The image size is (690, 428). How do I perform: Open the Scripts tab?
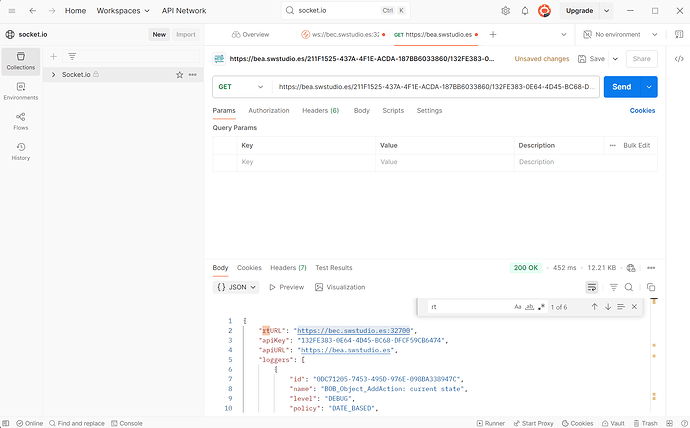pos(393,110)
